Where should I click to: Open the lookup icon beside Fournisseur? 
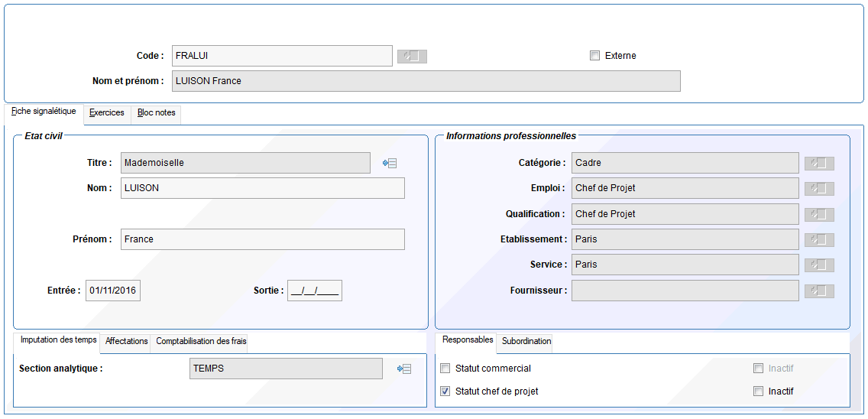pos(819,291)
